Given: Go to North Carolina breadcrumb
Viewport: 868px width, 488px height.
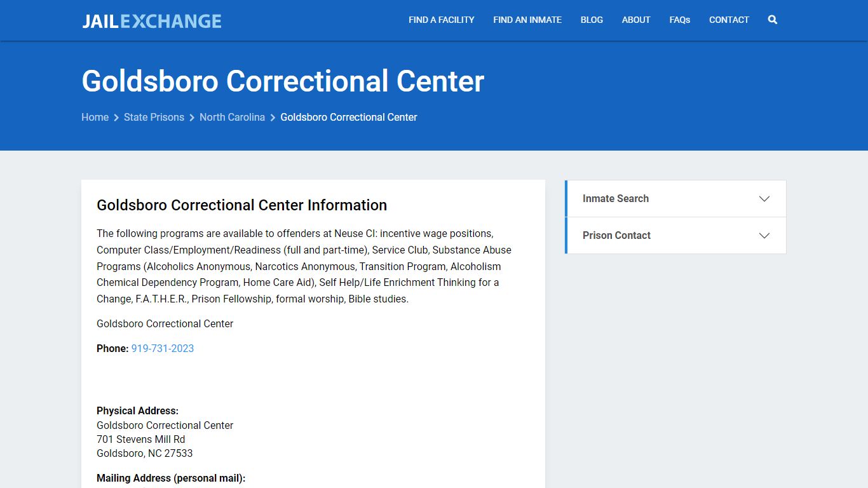Looking at the screenshot, I should coord(232,117).
